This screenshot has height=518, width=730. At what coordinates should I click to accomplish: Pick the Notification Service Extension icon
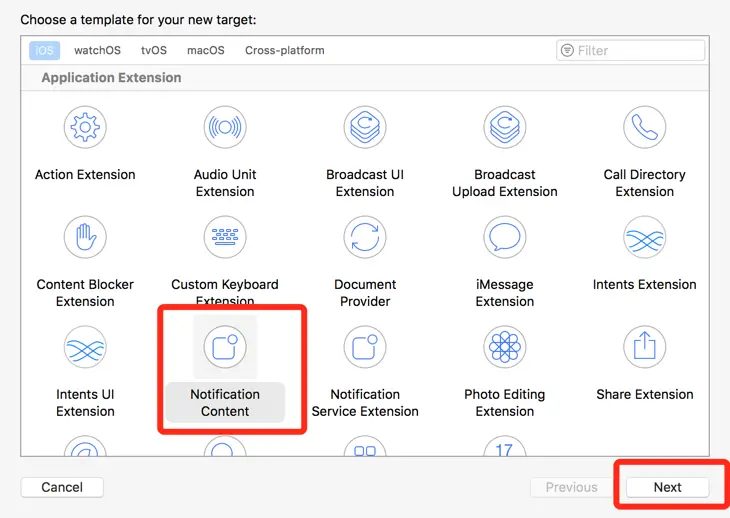(x=365, y=347)
